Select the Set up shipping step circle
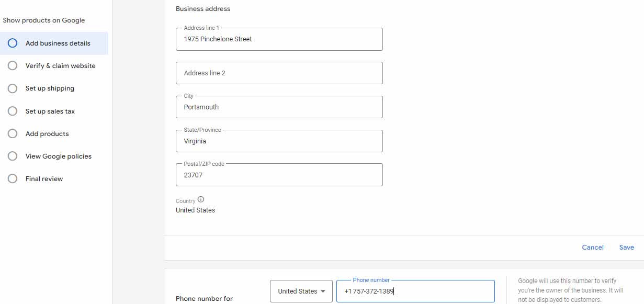Image resolution: width=644 pixels, height=304 pixels. (13, 88)
